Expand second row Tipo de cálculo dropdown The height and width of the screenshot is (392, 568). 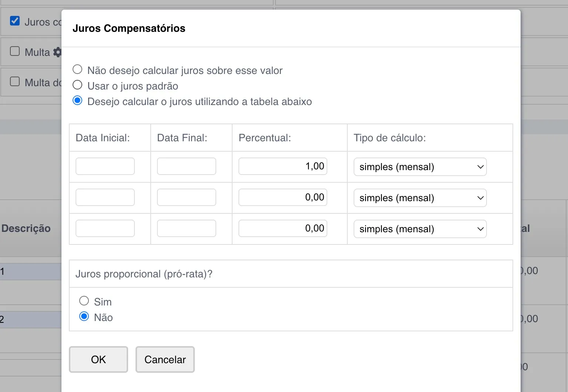(x=420, y=198)
